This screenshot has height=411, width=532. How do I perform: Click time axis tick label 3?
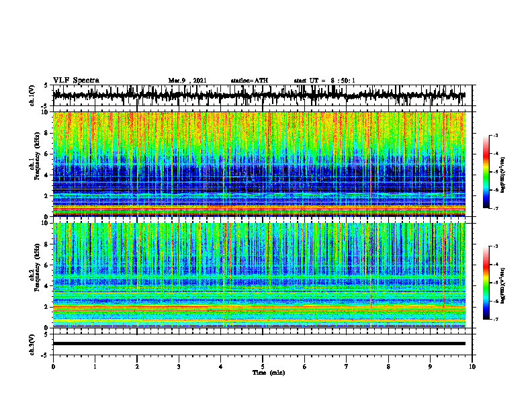point(179,367)
